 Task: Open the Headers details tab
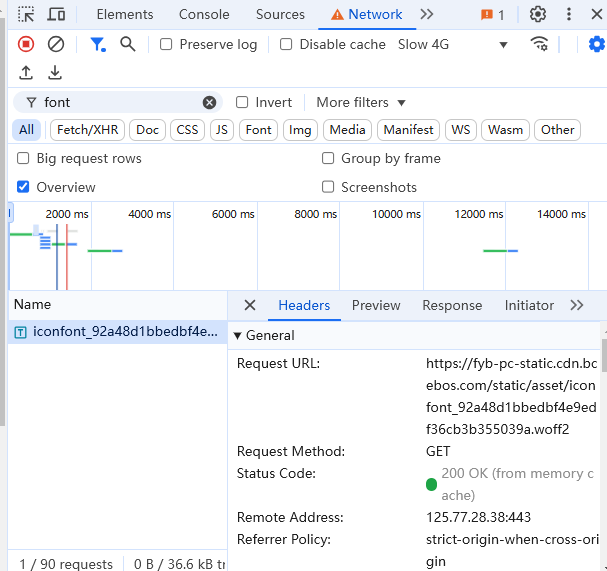coord(304,305)
